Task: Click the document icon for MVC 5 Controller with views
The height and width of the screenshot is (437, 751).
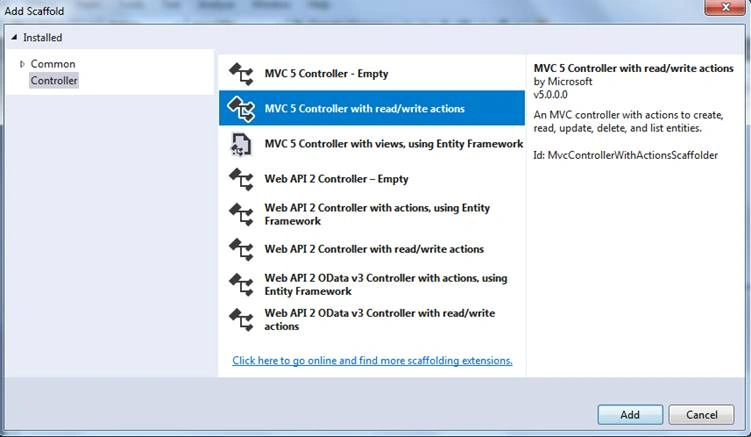Action: click(x=241, y=144)
